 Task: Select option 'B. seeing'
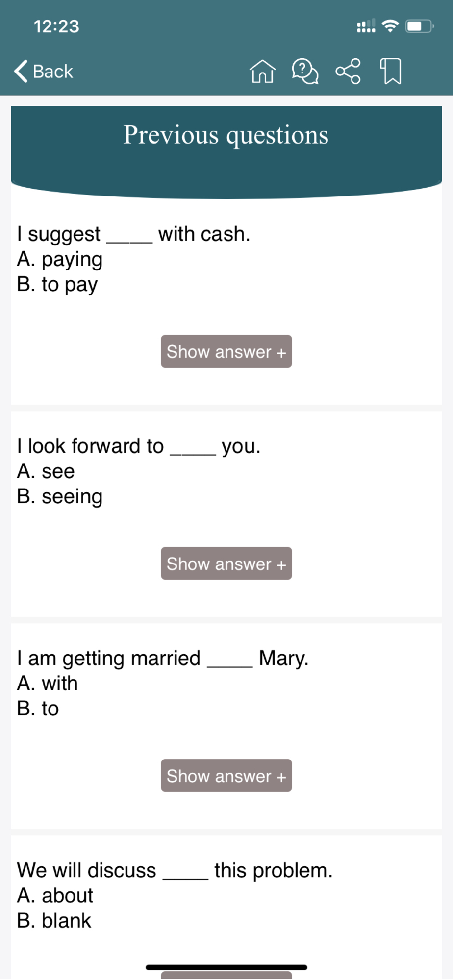(60, 496)
